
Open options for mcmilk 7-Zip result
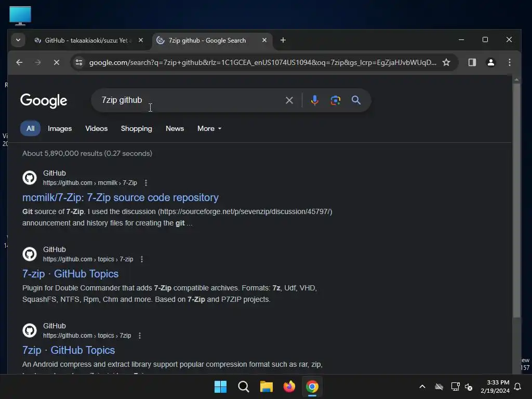pos(146,183)
